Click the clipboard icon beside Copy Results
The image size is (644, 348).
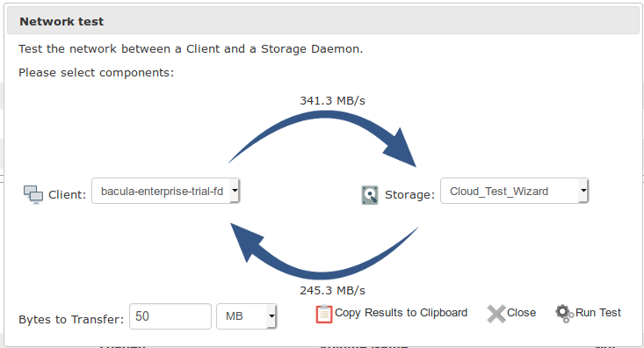point(323,315)
